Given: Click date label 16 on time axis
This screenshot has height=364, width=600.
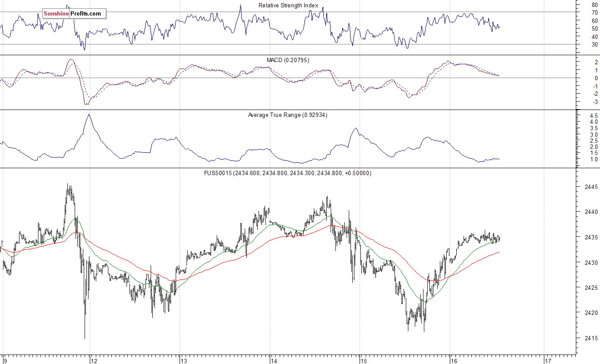Looking at the screenshot, I should 453,361.
